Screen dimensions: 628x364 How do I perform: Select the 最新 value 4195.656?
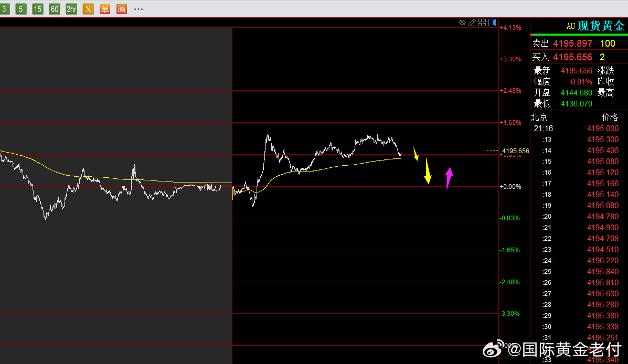tap(577, 71)
